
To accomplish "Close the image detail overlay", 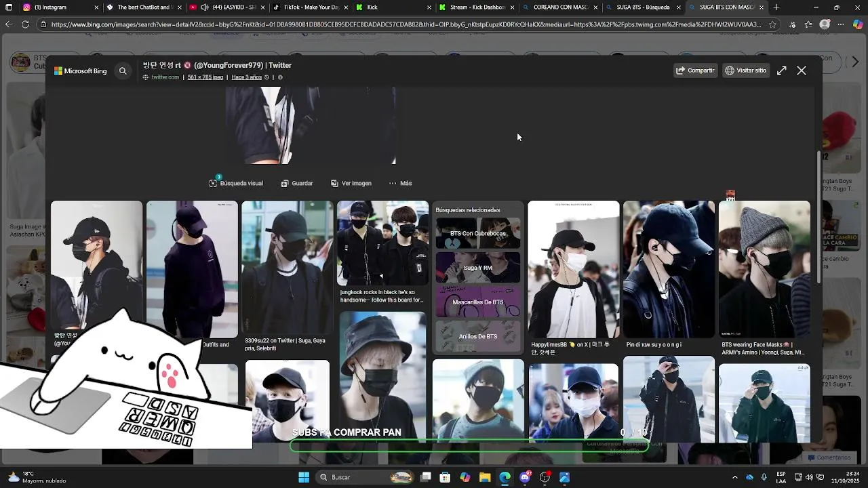I will click(x=802, y=70).
